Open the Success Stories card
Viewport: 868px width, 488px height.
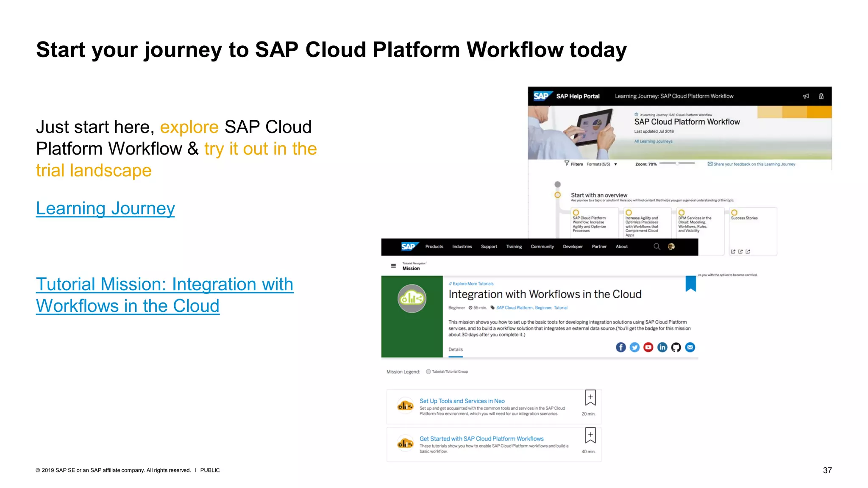pyautogui.click(x=753, y=231)
